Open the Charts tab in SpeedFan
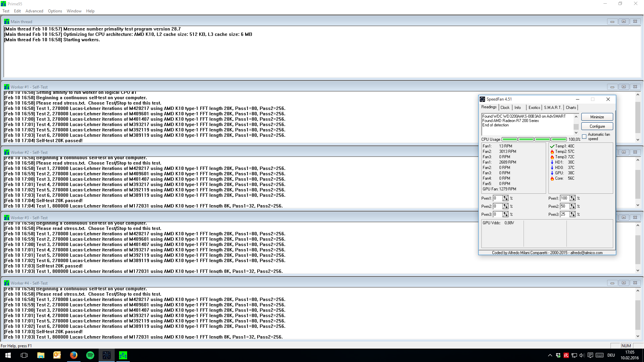Image resolution: width=644 pixels, height=362 pixels. pyautogui.click(x=571, y=108)
